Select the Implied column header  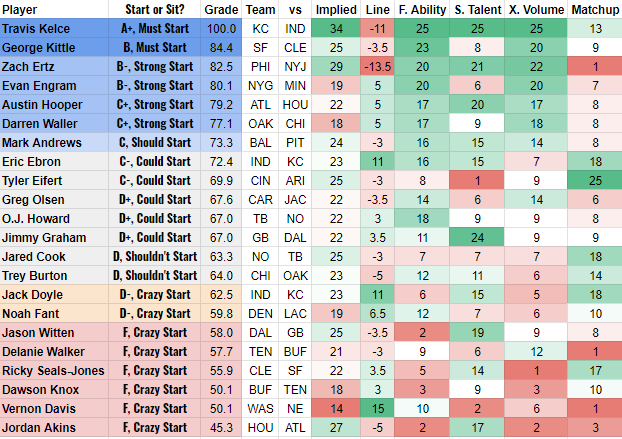[x=335, y=9]
